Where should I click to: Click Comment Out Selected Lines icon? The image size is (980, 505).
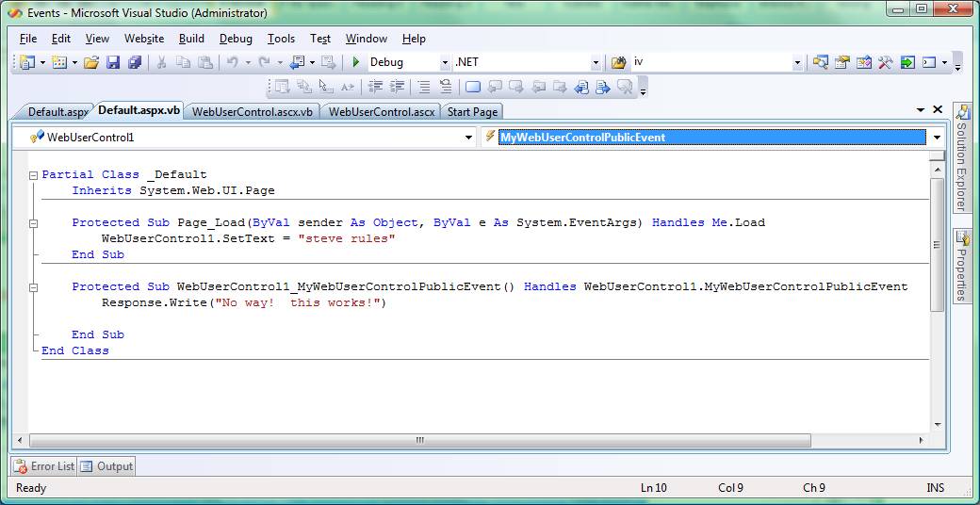pyautogui.click(x=424, y=87)
